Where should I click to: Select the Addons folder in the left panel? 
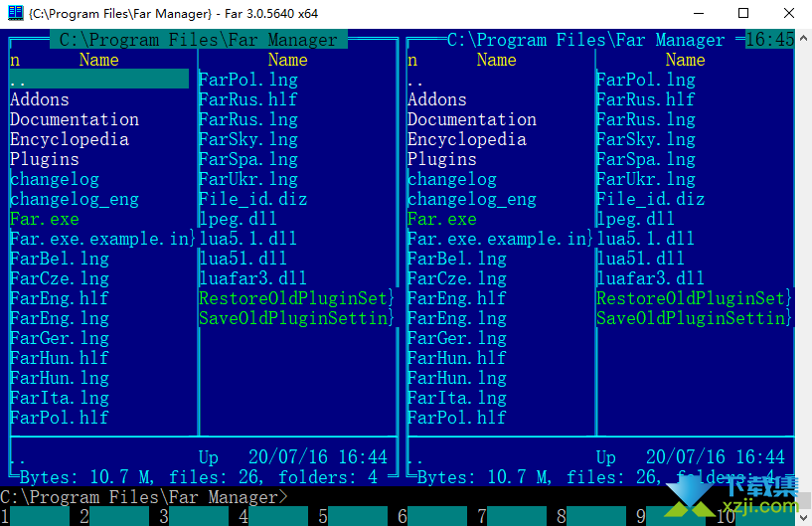click(x=40, y=99)
